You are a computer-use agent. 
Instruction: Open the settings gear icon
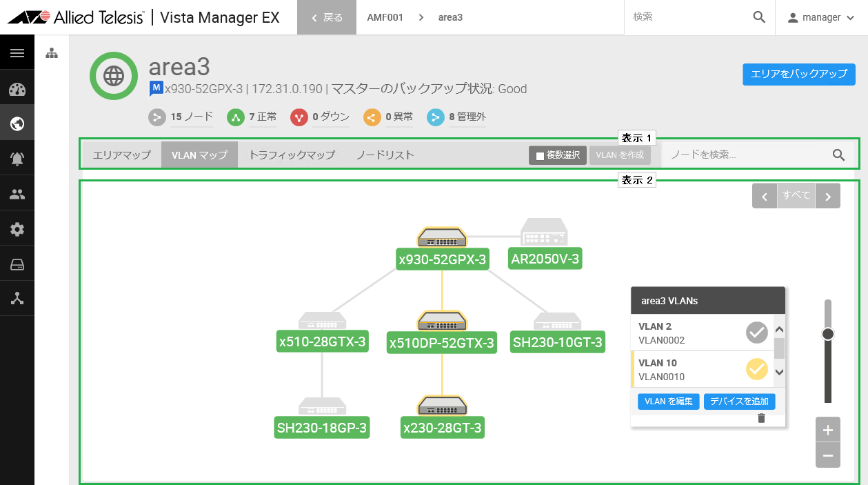tap(17, 230)
